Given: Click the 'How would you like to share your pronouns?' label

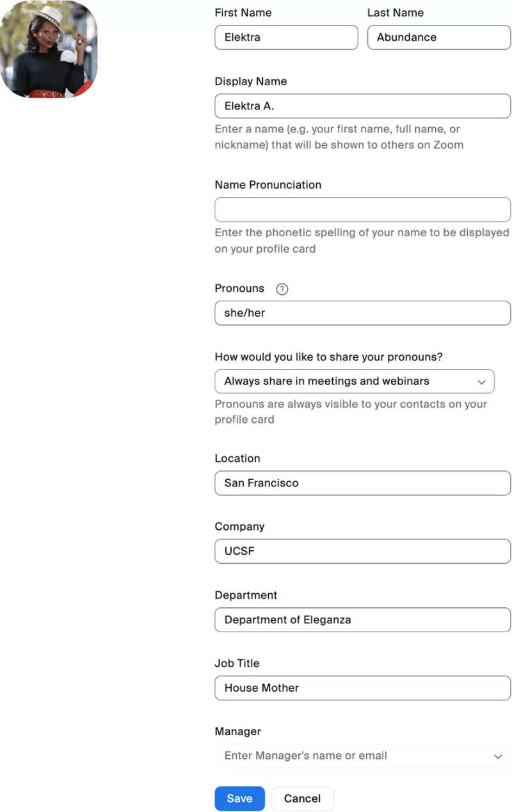Looking at the screenshot, I should click(x=329, y=357).
